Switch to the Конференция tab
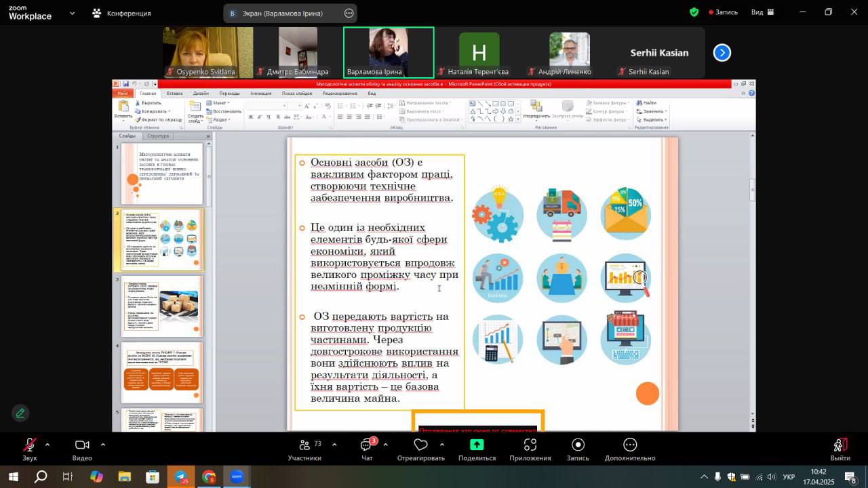Viewport: 868px width, 488px height. (x=122, y=13)
